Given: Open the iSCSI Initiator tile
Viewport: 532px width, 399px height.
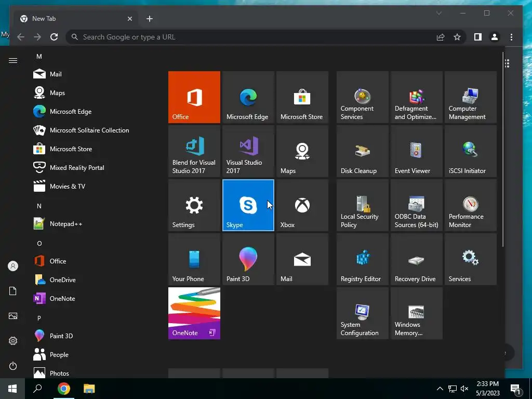Looking at the screenshot, I should [471, 151].
